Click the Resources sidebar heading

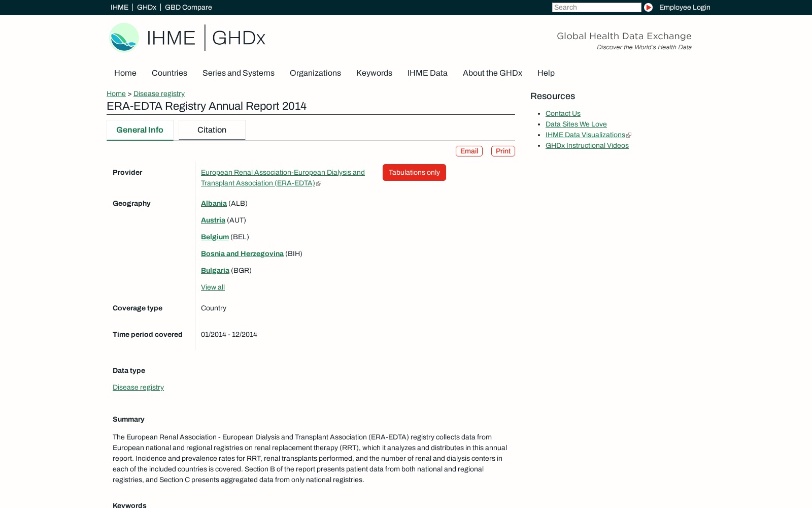pyautogui.click(x=553, y=97)
